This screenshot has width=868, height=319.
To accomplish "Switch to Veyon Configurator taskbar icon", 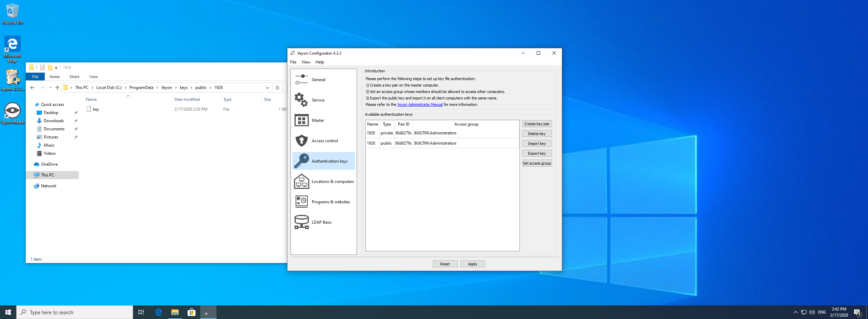I will coord(208,312).
